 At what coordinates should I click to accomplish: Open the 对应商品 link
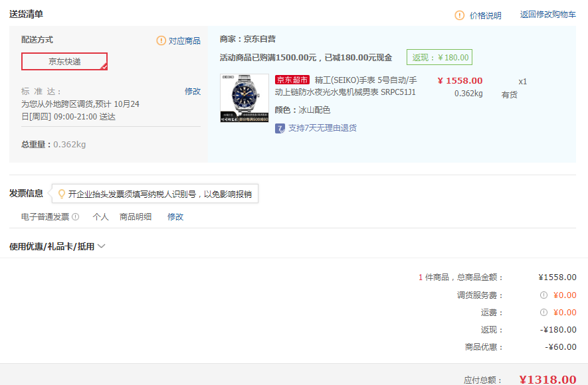coord(185,40)
